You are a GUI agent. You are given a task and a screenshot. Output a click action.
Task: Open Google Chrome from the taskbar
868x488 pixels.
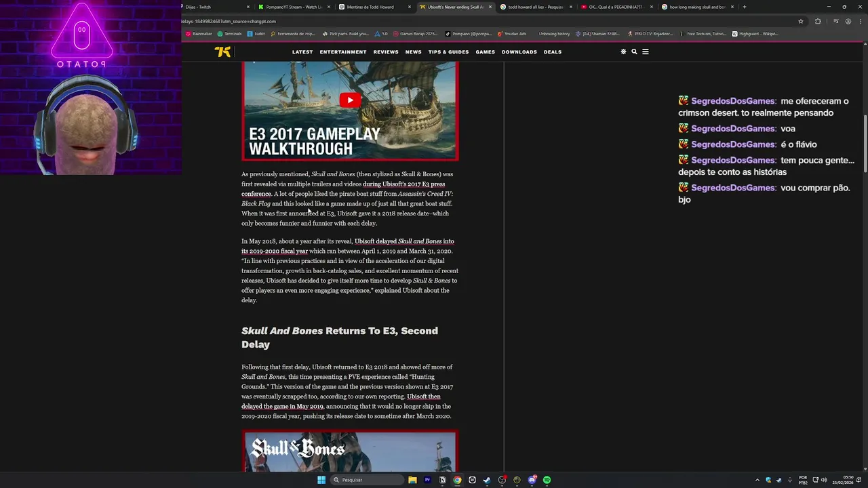[457, 480]
